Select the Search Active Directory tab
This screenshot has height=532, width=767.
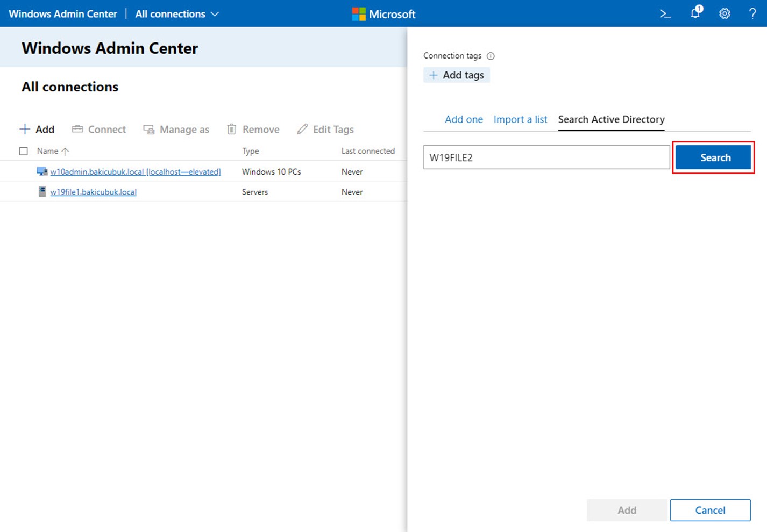611,119
